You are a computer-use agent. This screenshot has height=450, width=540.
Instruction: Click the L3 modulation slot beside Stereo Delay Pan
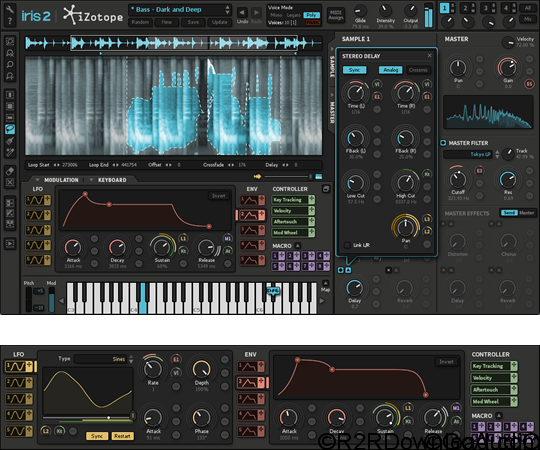(x=427, y=219)
